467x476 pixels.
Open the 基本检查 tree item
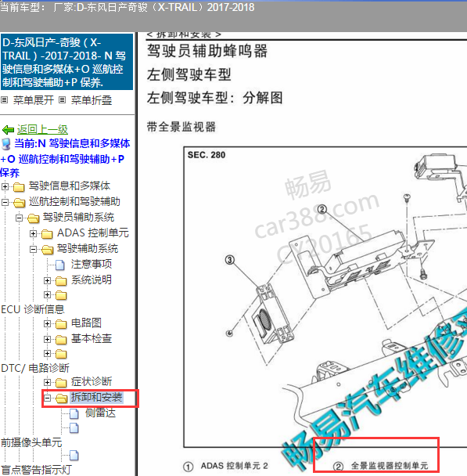click(x=92, y=339)
